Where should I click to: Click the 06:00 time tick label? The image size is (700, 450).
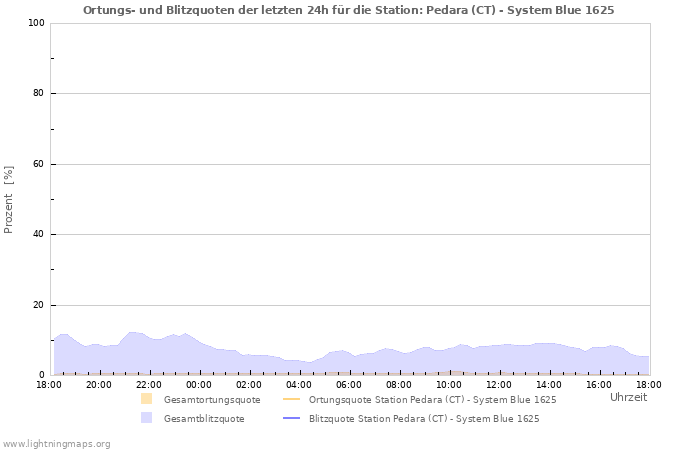tap(349, 384)
